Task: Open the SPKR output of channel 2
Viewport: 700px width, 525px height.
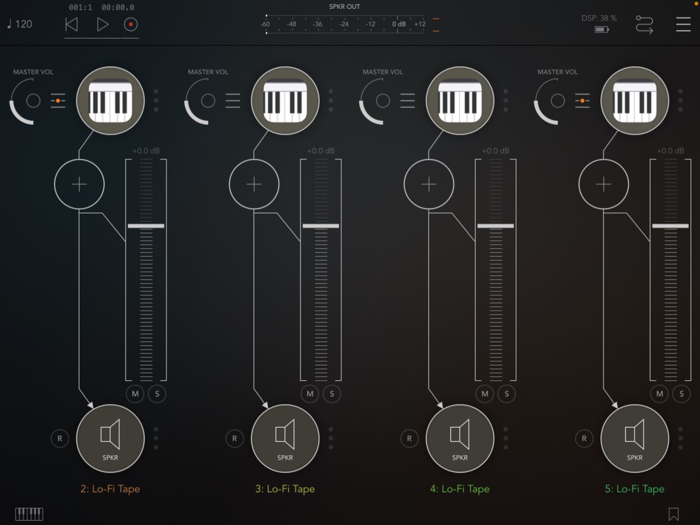Action: pyautogui.click(x=110, y=438)
